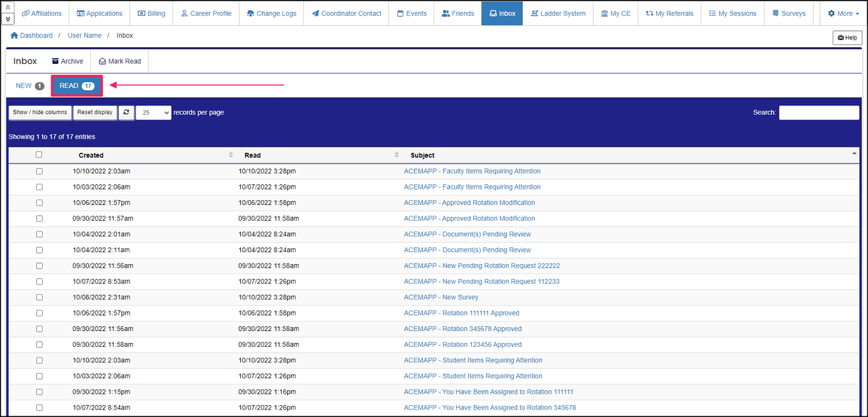Open the records per page dropdown

(153, 112)
